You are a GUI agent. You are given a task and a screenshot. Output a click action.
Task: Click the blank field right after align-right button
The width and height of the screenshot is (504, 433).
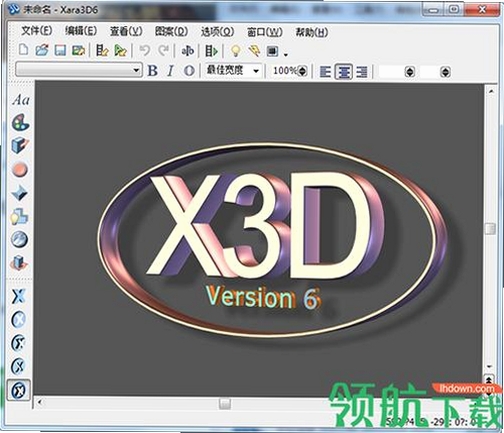tap(392, 72)
